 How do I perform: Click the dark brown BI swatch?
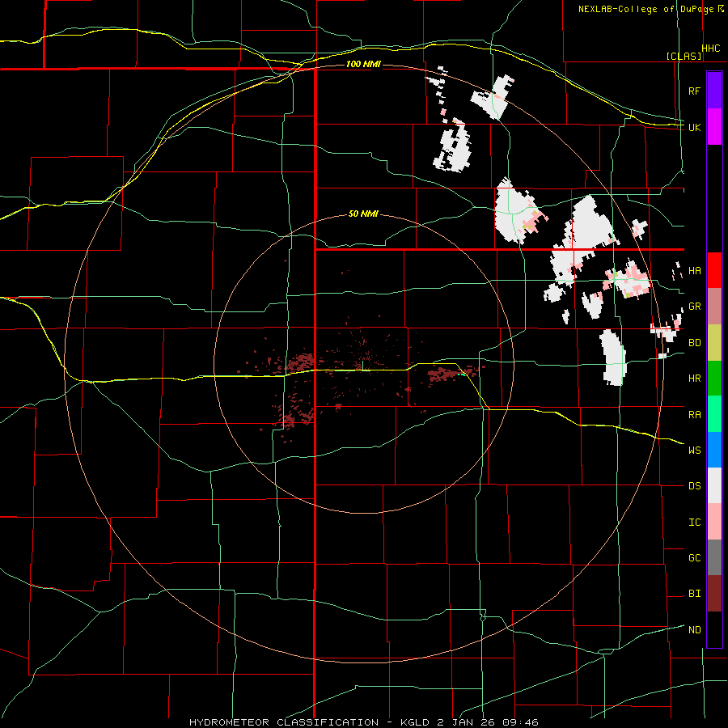click(714, 594)
